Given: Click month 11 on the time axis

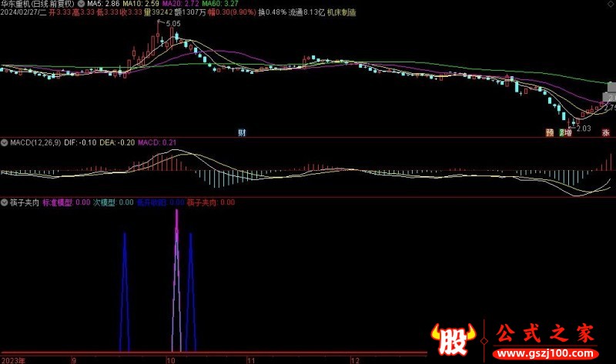Looking at the screenshot, I should coord(249,359).
